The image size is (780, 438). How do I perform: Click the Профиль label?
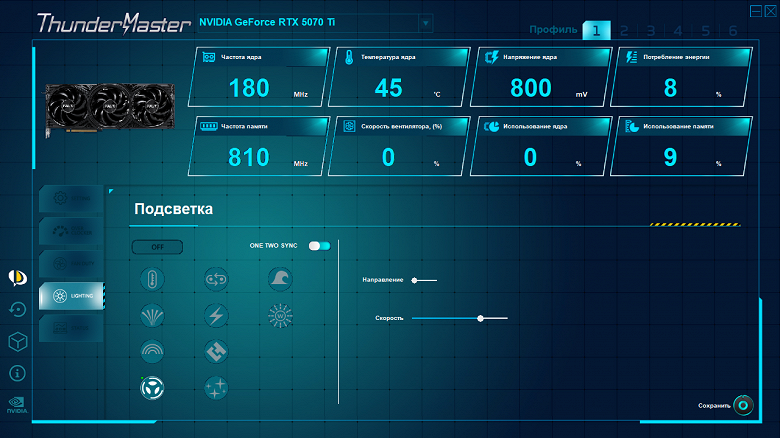(x=553, y=29)
